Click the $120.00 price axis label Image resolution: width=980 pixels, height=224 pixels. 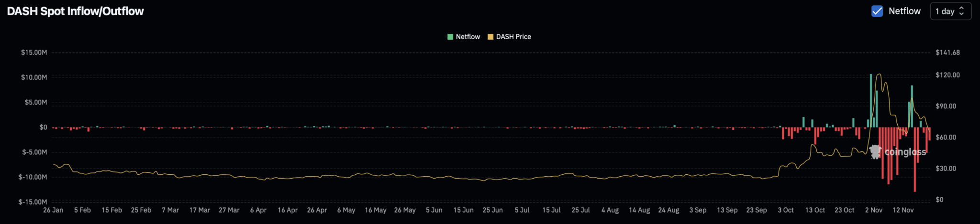pos(947,75)
